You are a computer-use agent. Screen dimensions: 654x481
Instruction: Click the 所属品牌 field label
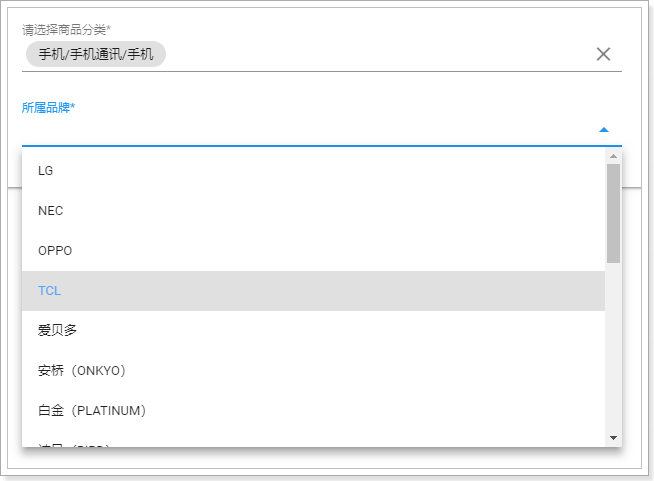coord(49,107)
